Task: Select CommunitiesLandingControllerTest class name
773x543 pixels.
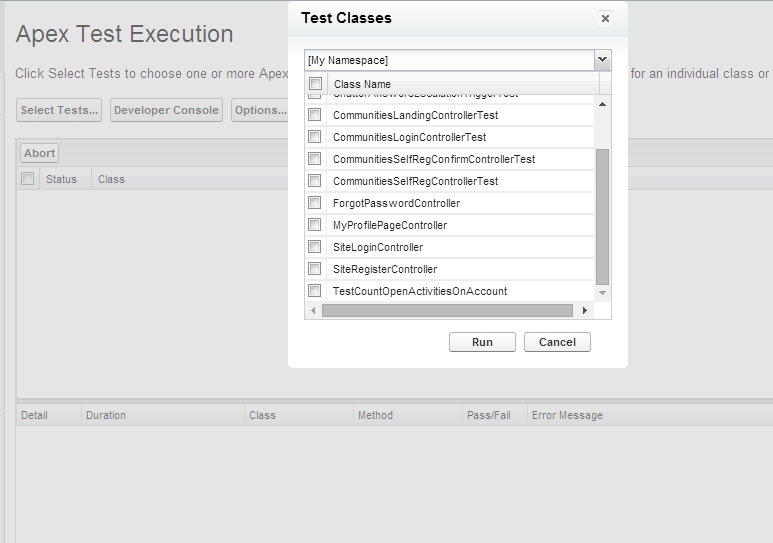Action: (416, 115)
